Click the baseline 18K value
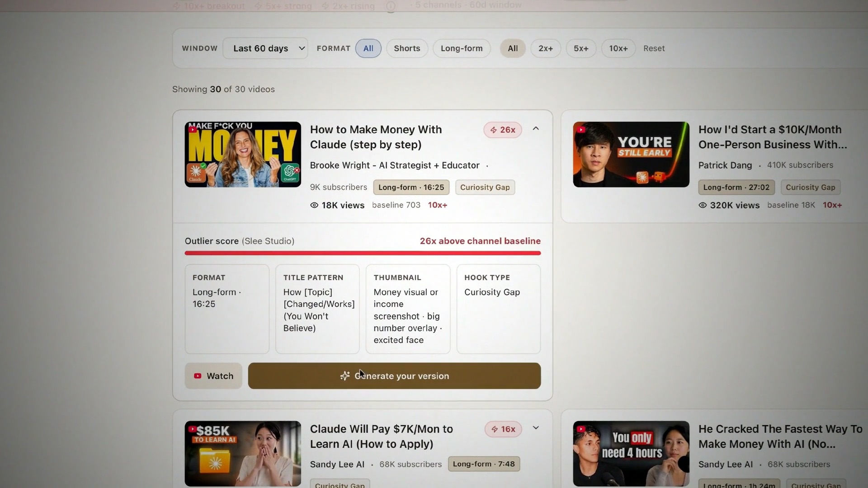The image size is (868, 488). 791,205
